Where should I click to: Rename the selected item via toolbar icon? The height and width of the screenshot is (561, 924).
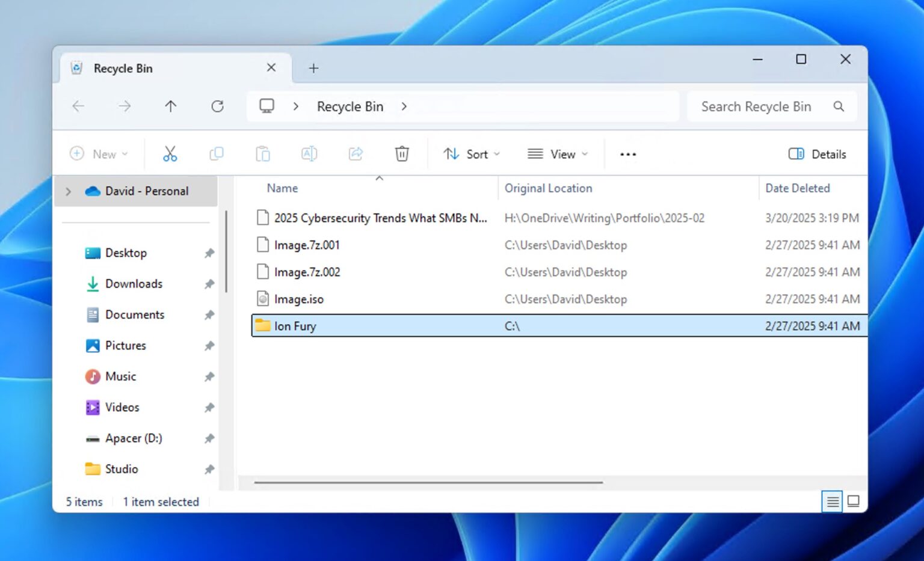[x=309, y=154]
